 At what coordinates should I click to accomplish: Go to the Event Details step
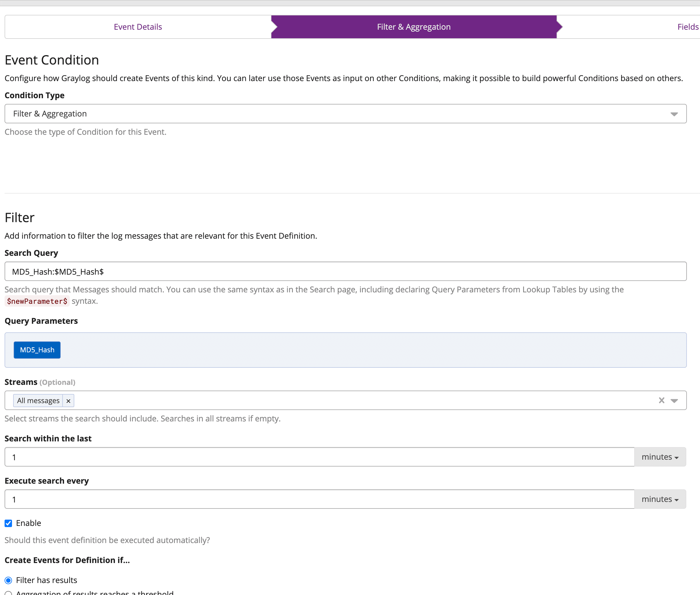coord(138,27)
